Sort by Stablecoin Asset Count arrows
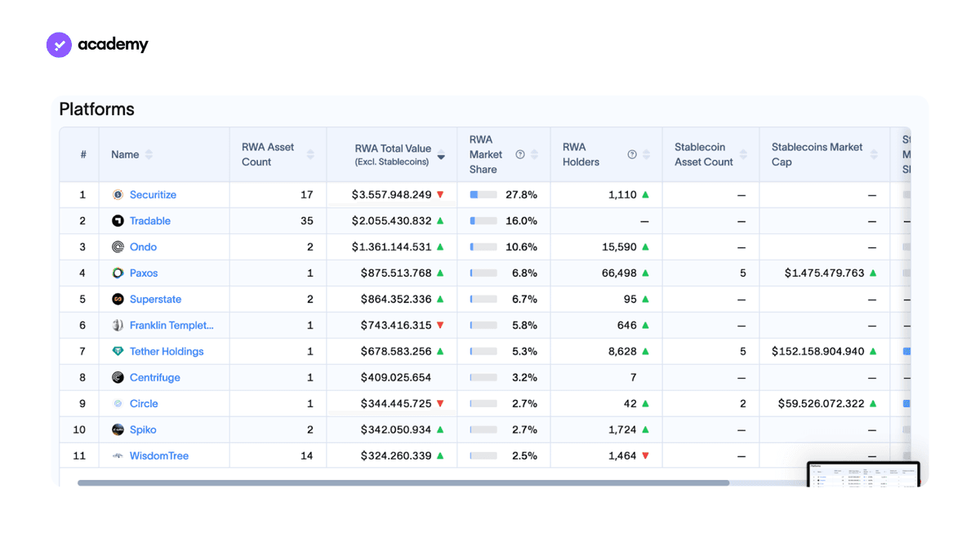 [x=743, y=154]
